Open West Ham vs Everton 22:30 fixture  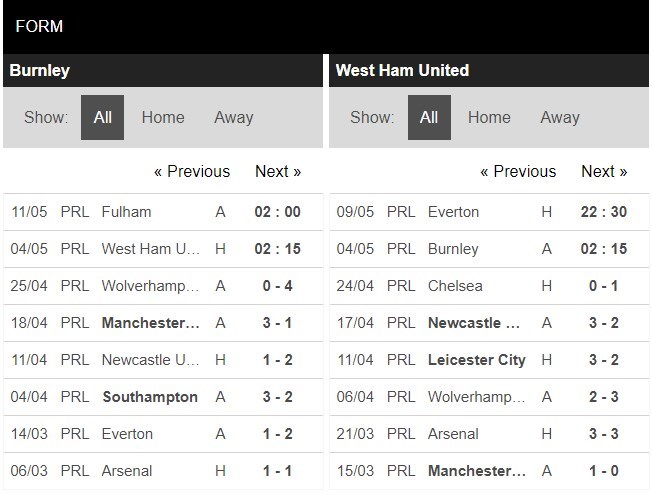603,212
